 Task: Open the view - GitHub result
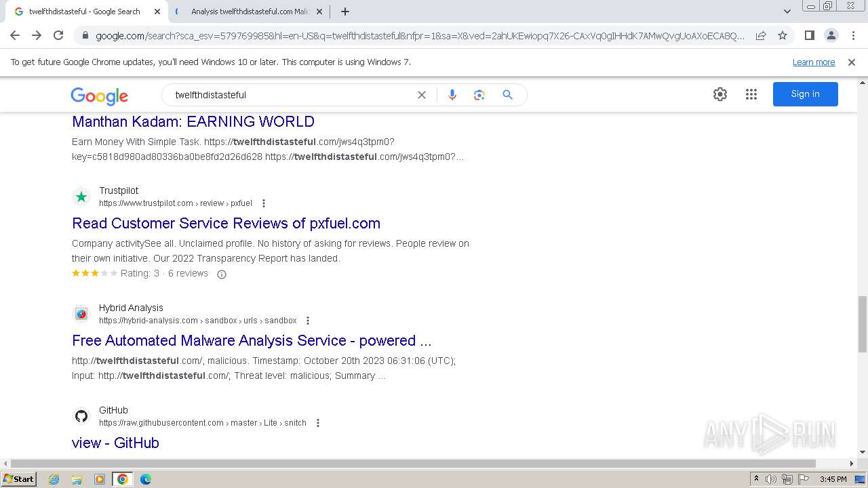pos(115,443)
